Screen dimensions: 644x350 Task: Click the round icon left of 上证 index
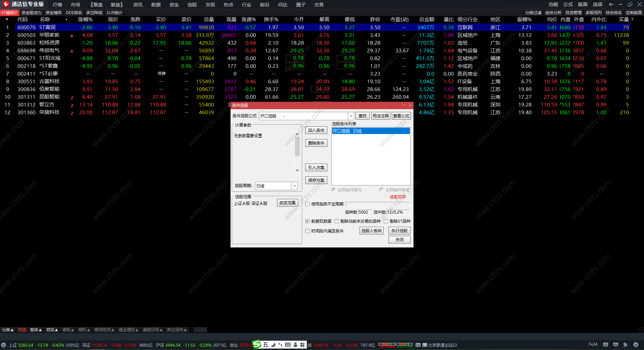pos(4,345)
